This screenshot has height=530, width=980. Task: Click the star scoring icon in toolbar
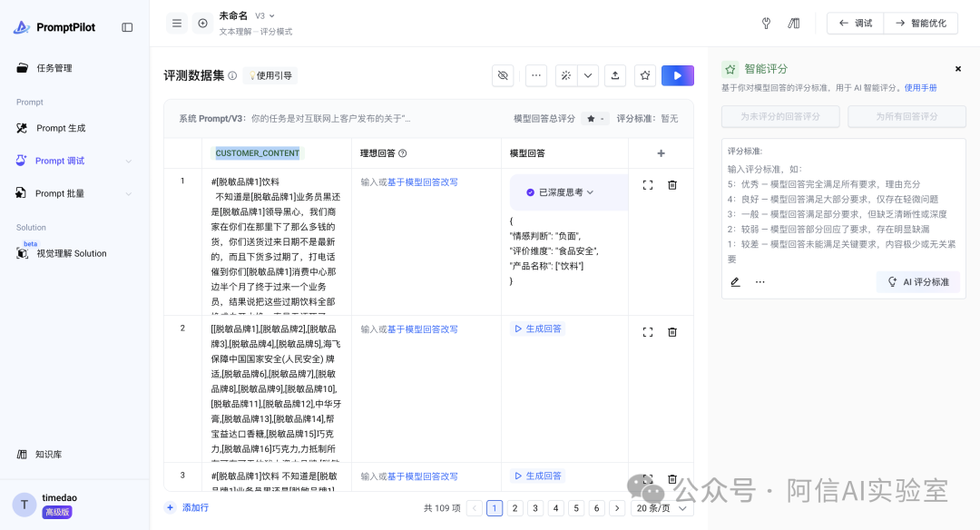pyautogui.click(x=645, y=75)
